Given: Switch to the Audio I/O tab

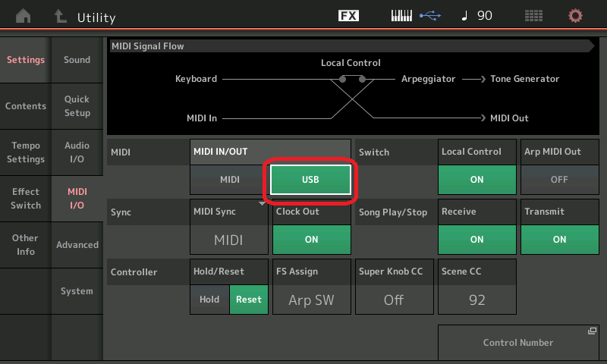Looking at the screenshot, I should [x=77, y=152].
